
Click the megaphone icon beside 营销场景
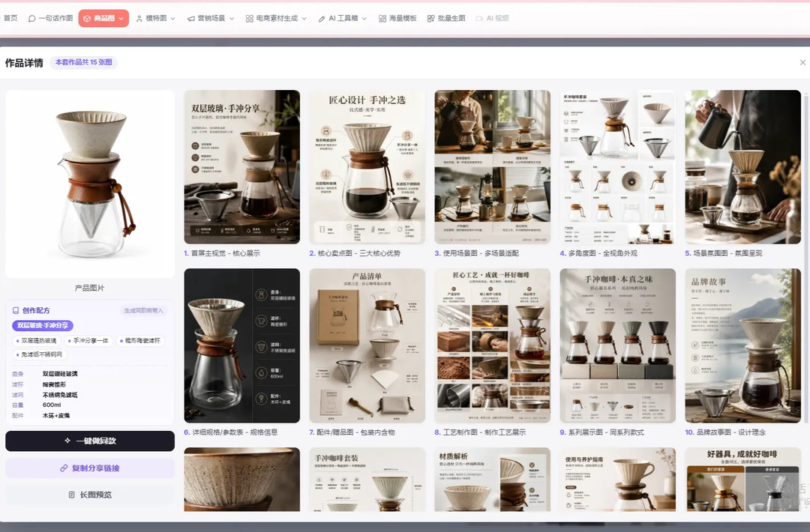(x=191, y=19)
